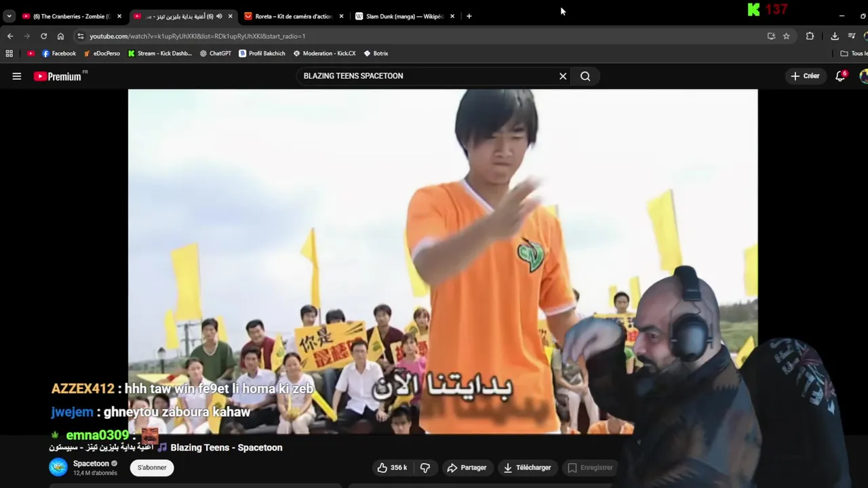Click the video player to pause
868x488 pixels.
[443, 262]
